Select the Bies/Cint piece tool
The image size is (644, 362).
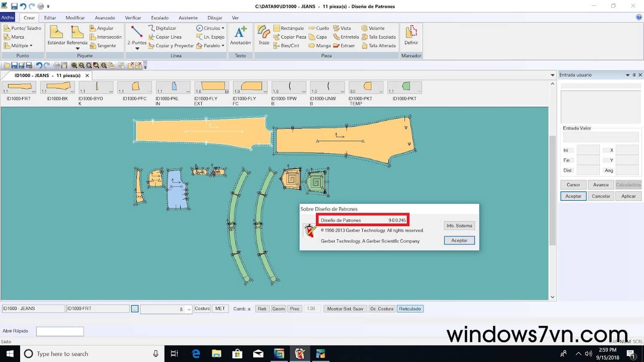point(286,45)
